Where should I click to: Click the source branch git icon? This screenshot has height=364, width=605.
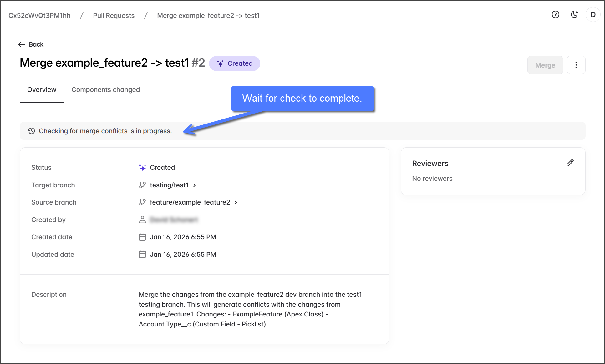pos(142,202)
